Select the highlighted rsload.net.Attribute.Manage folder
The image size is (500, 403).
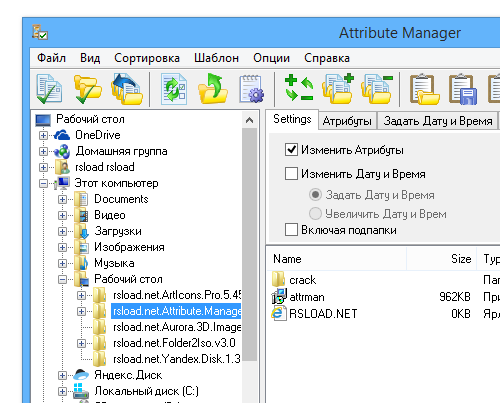[x=176, y=311]
